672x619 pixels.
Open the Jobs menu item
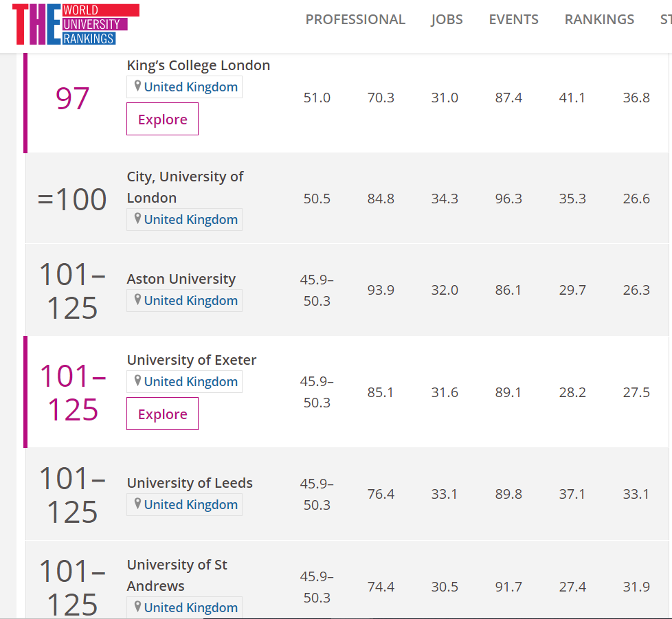447,19
